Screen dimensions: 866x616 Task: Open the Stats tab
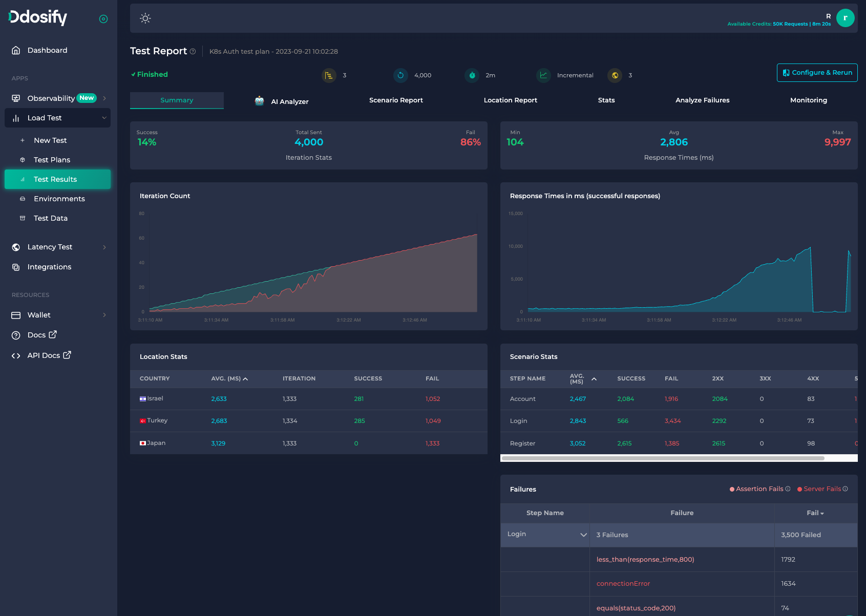coord(606,100)
